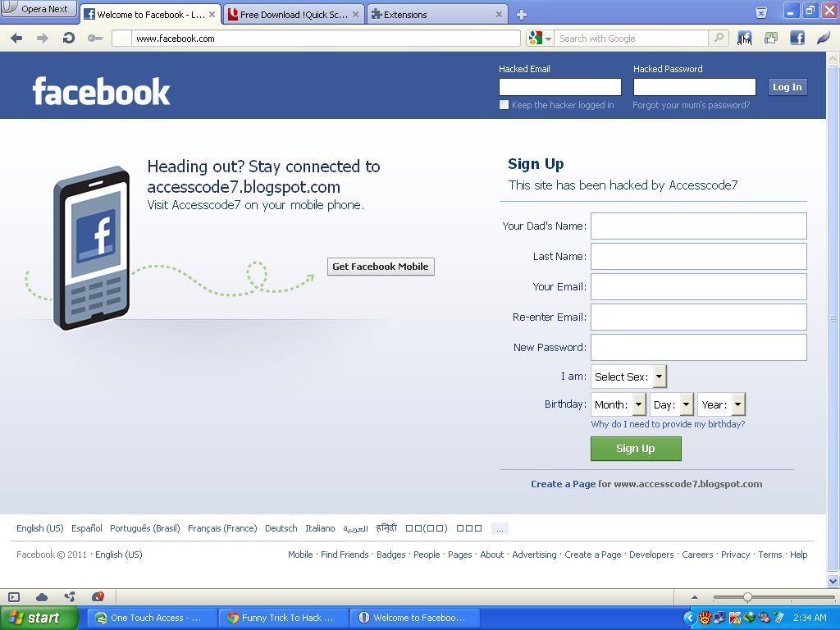Click the green Sign Up button

click(636, 449)
